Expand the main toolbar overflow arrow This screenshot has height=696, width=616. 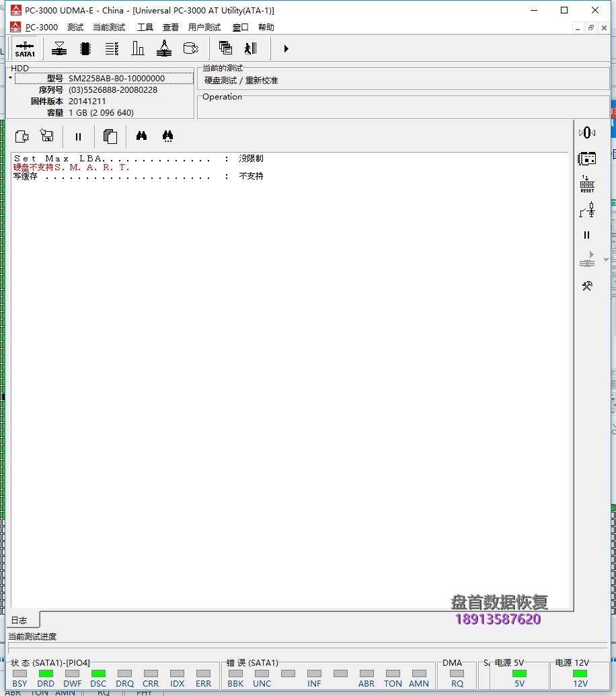286,48
